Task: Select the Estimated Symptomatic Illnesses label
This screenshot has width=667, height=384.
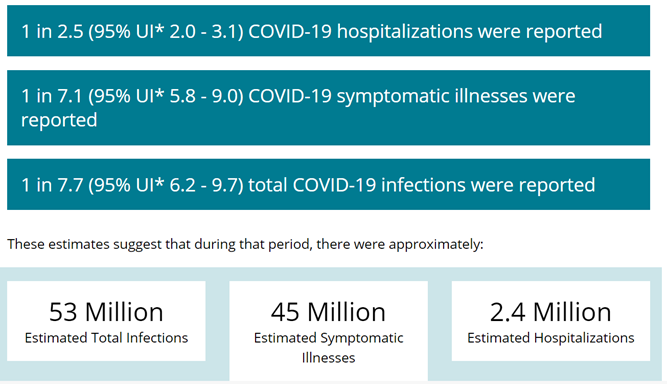Action: pos(328,348)
